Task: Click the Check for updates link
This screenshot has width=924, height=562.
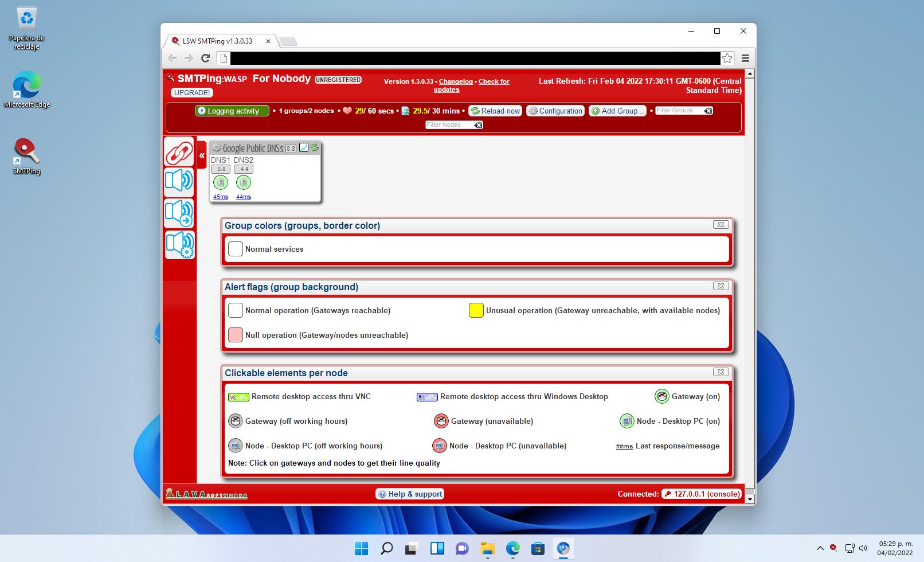Action: point(471,85)
